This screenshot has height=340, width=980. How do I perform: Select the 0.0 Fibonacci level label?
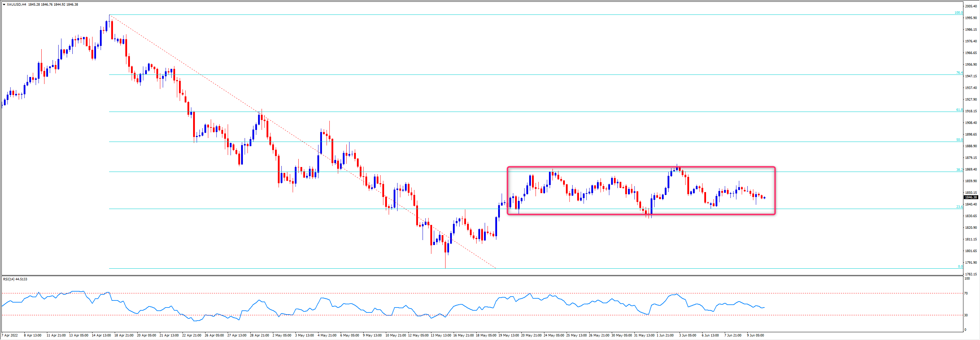point(960,267)
